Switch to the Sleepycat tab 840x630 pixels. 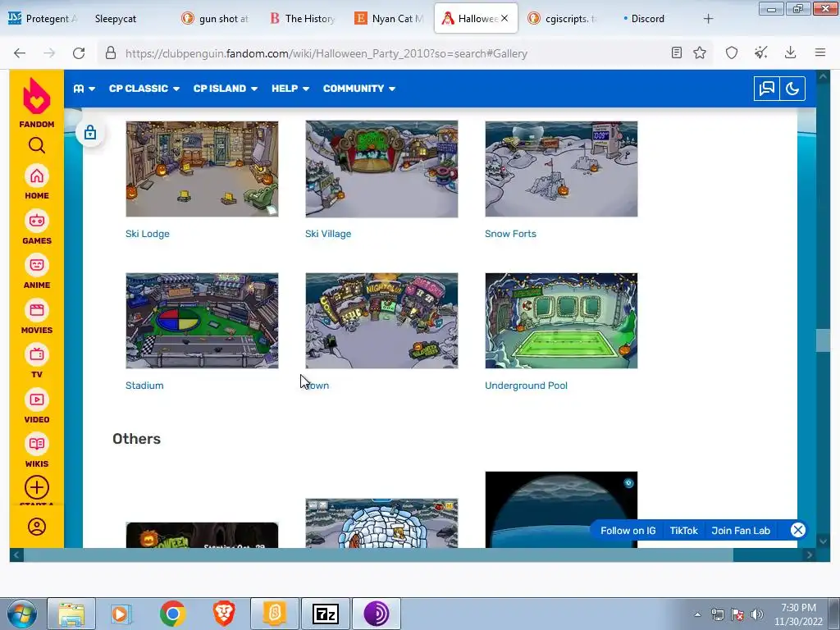pos(129,19)
